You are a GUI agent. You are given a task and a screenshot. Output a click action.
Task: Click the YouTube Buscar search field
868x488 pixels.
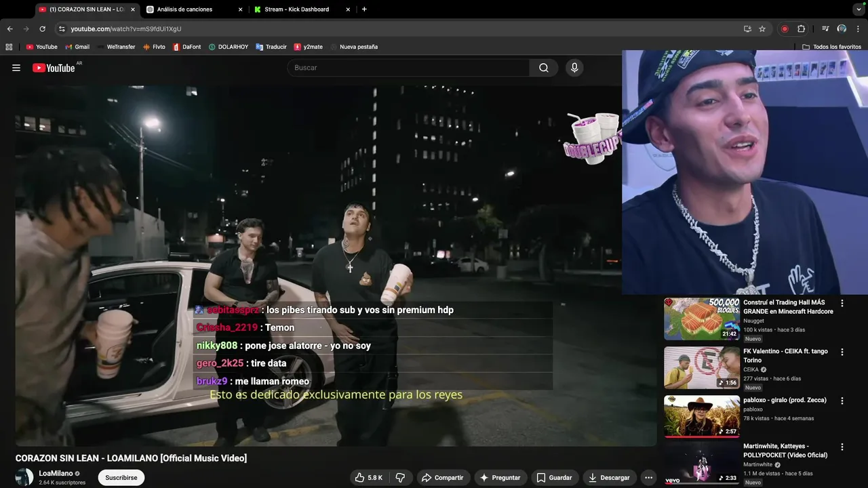pyautogui.click(x=408, y=68)
